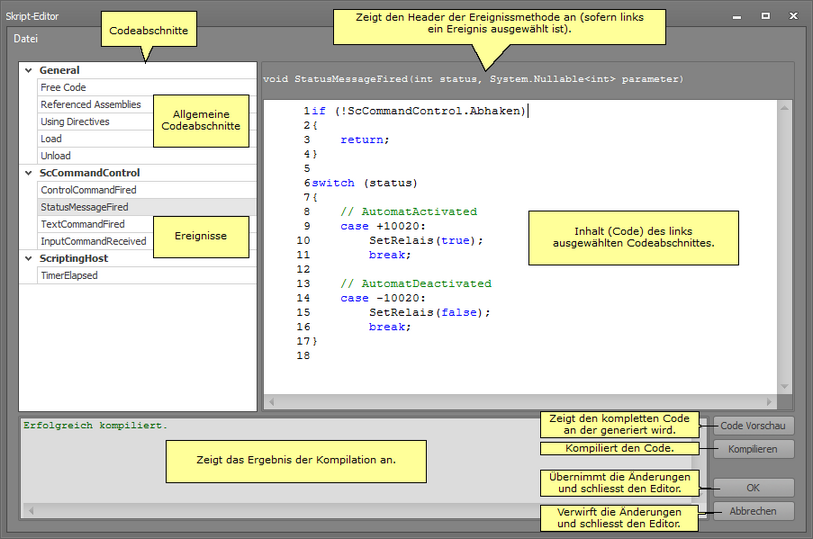
Task: Click the 'switch (status)' code line
Action: [x=365, y=183]
